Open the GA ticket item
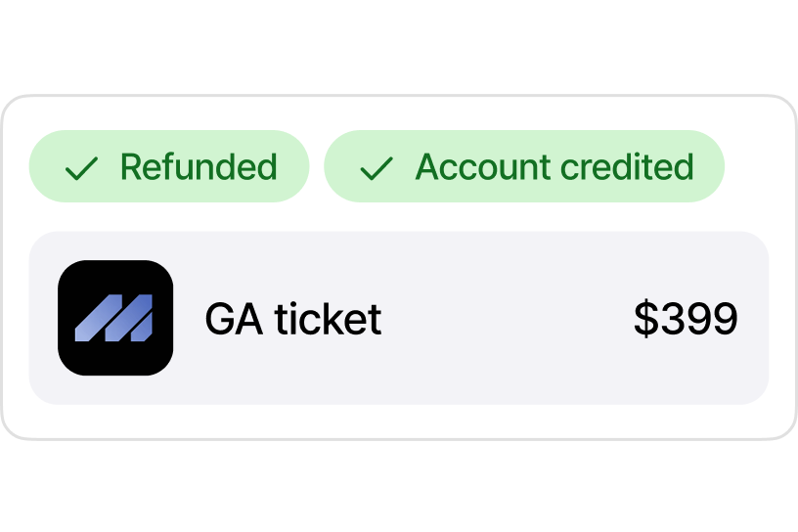This screenshot has width=798, height=532. [292, 319]
